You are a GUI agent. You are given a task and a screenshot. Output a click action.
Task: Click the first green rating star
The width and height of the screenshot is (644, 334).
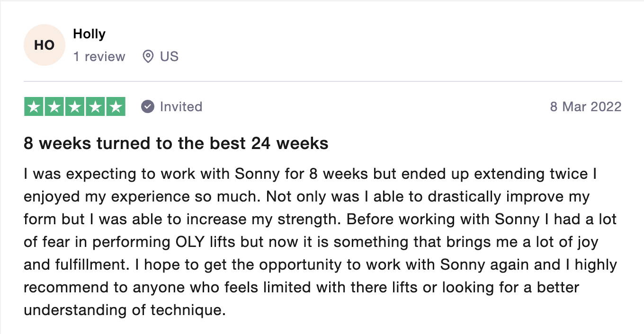point(34,106)
